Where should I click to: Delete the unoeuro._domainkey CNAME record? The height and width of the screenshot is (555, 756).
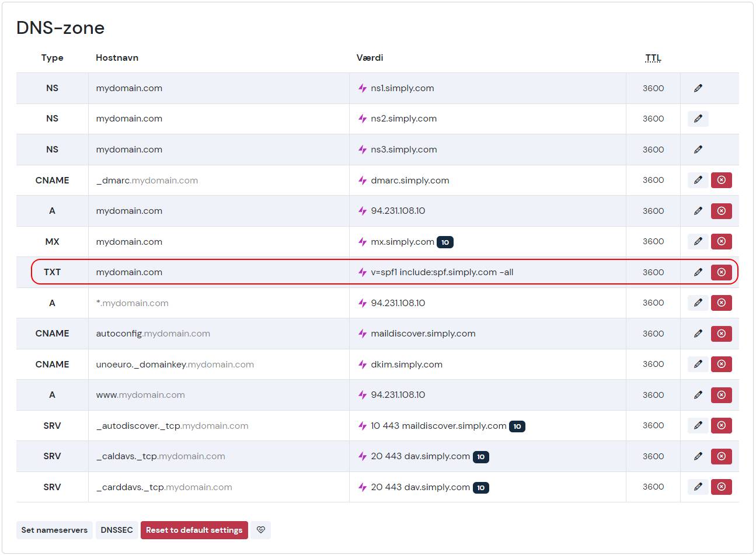coord(721,364)
